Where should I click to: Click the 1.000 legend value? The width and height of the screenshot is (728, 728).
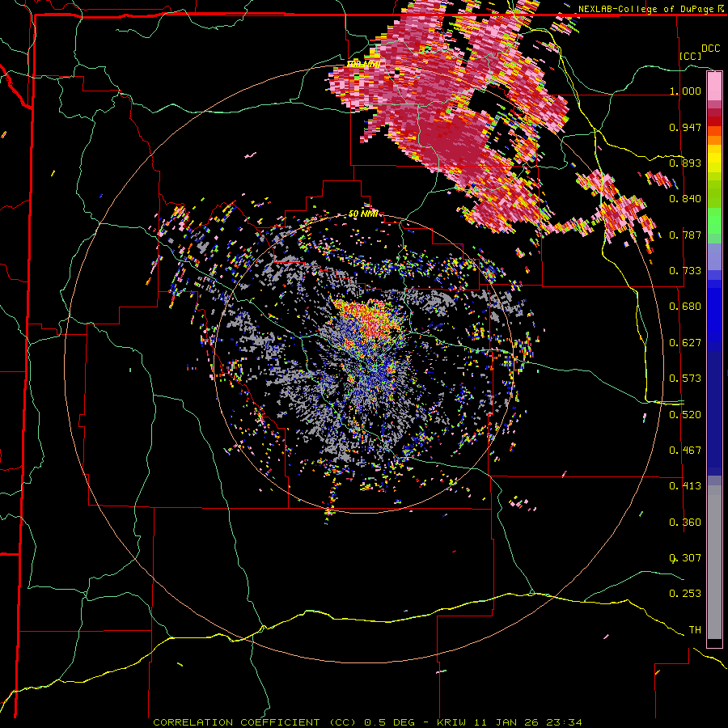685,91
